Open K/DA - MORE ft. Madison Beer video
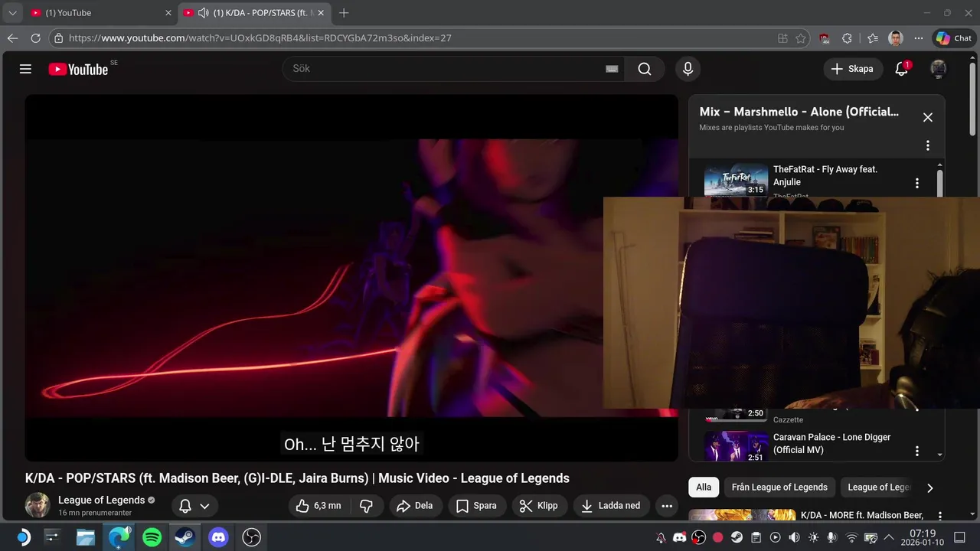 [862, 516]
